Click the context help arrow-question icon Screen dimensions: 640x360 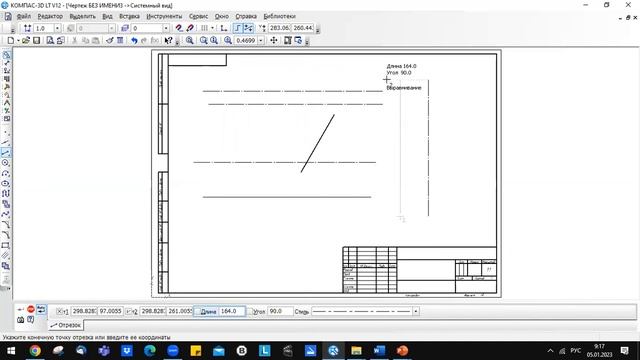coord(168,40)
